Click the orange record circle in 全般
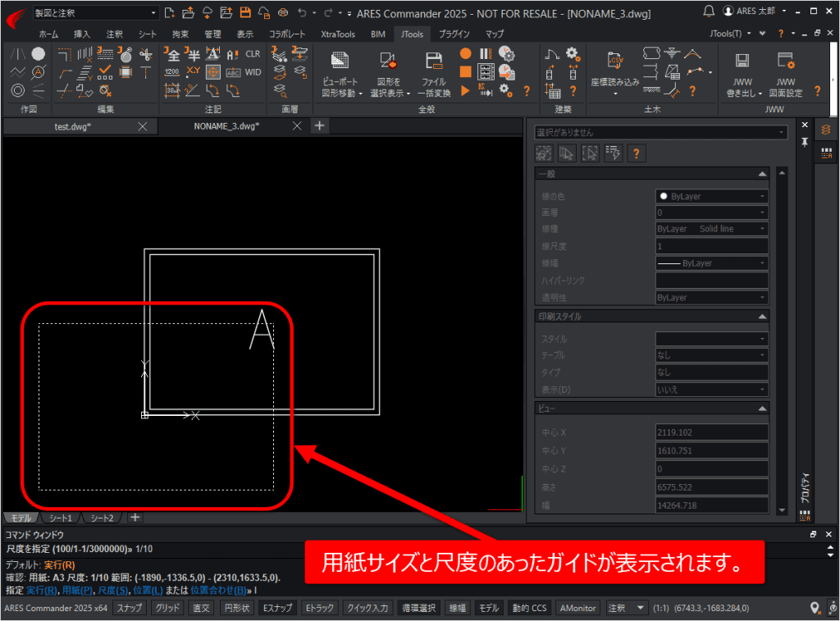 point(466,53)
